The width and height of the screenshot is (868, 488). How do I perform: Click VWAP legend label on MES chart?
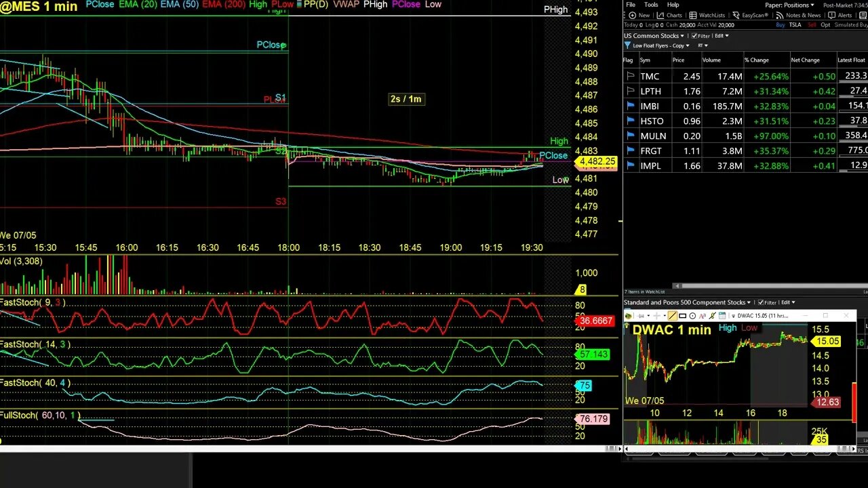(347, 4)
